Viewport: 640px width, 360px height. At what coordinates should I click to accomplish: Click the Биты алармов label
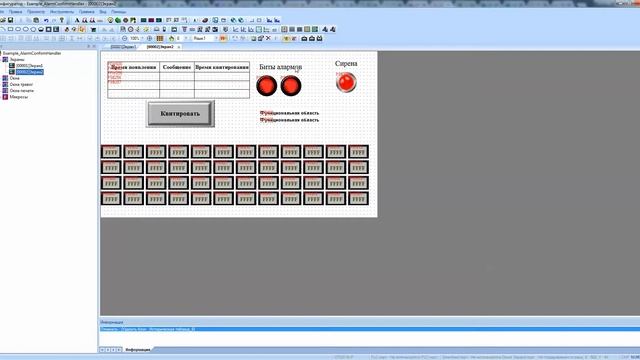point(281,67)
